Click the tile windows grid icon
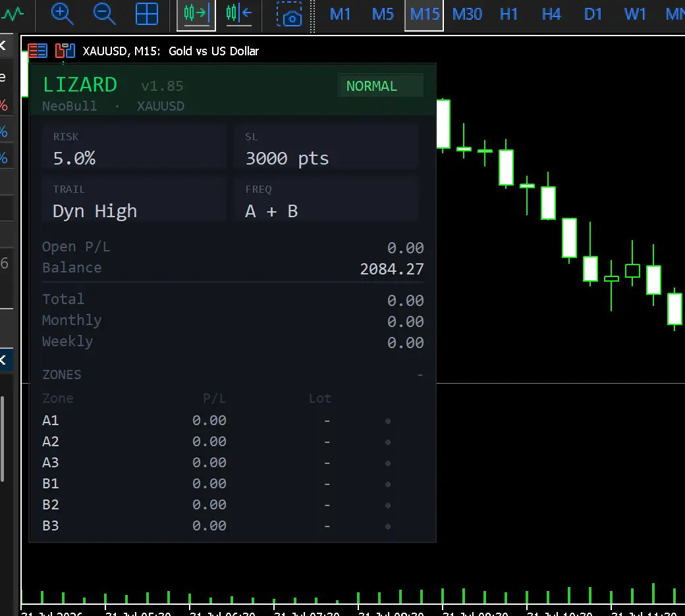The image size is (685, 616). click(x=147, y=14)
